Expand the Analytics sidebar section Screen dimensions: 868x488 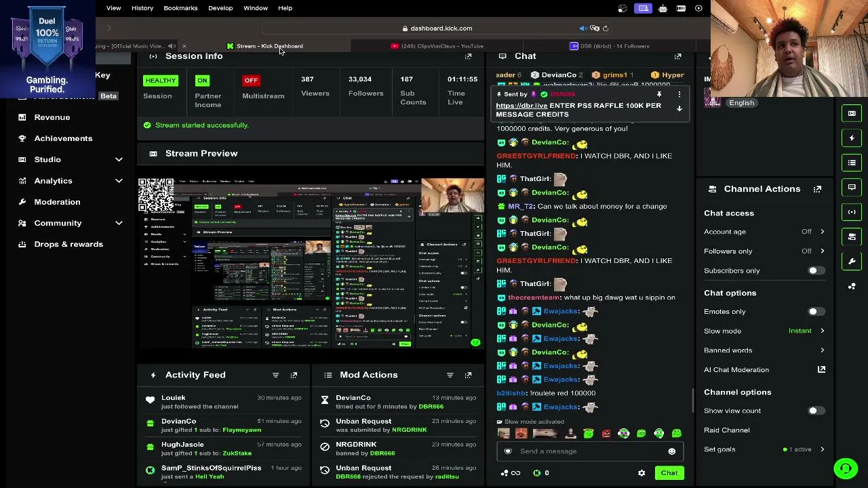click(x=119, y=181)
